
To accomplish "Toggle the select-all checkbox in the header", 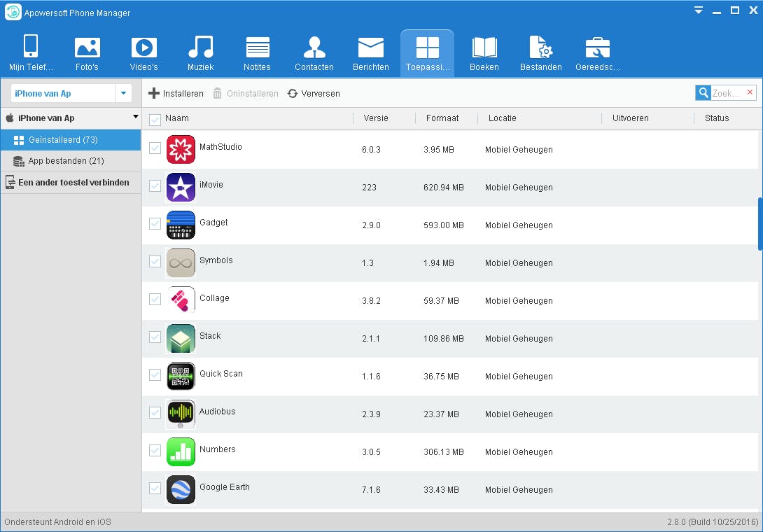I will (155, 118).
